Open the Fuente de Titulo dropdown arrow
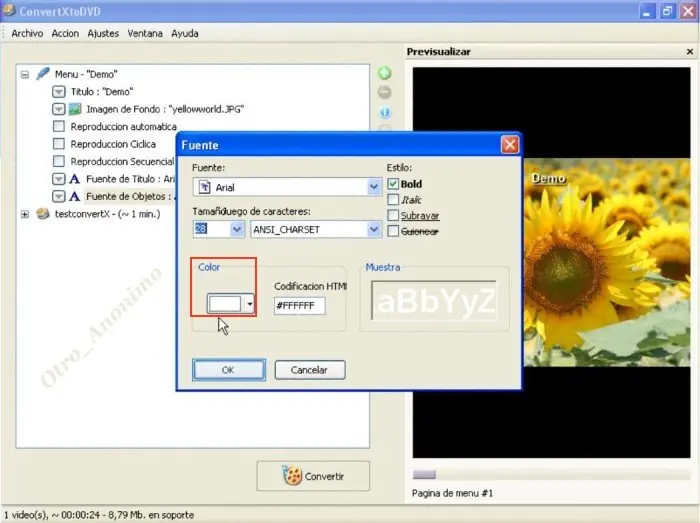Image resolution: width=700 pixels, height=523 pixels. pyautogui.click(x=58, y=179)
